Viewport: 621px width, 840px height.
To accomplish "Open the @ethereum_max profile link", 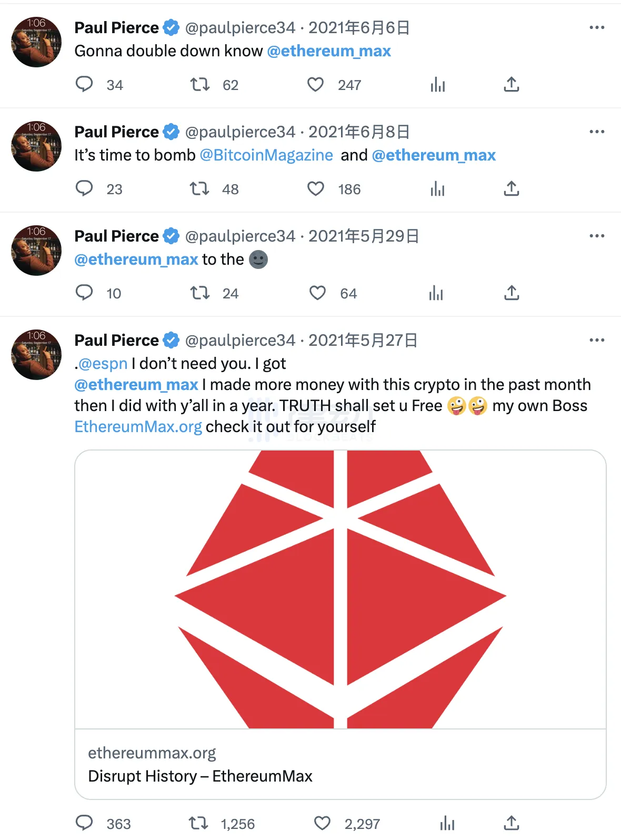I will 329,51.
